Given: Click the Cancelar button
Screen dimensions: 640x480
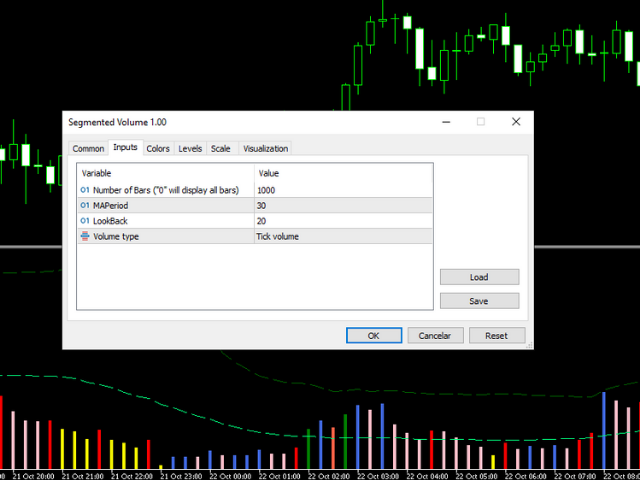Looking at the screenshot, I should tap(435, 336).
